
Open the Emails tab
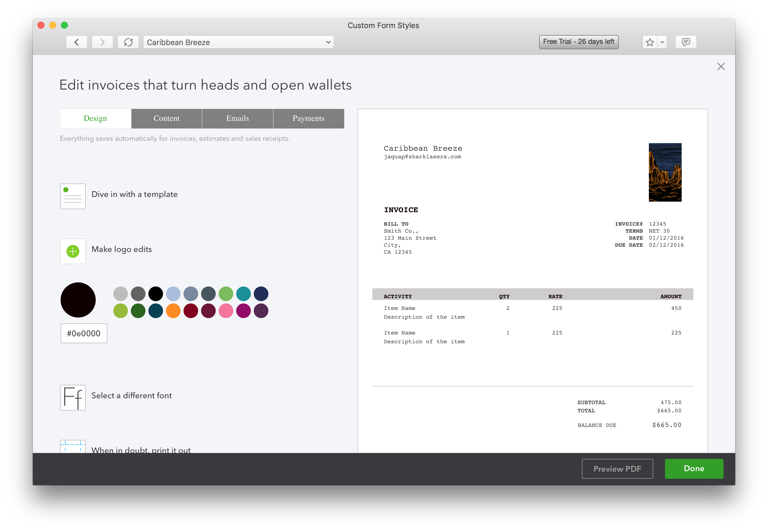pos(237,118)
